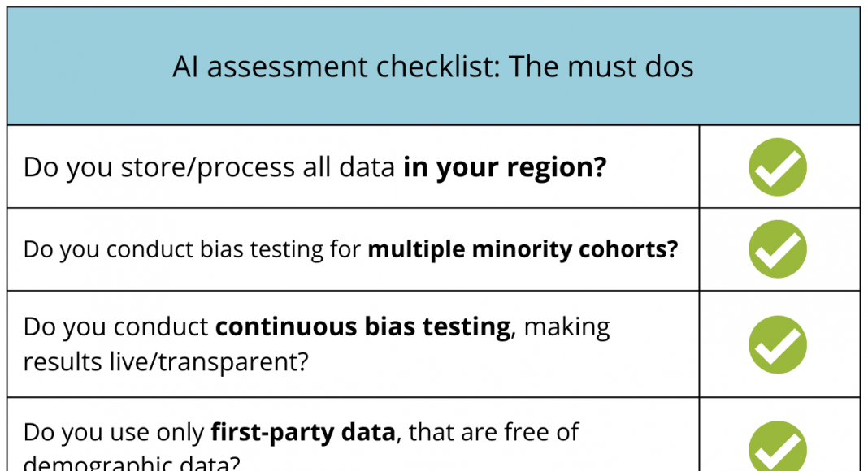Click the words 'AI assessment' in header

(270, 67)
